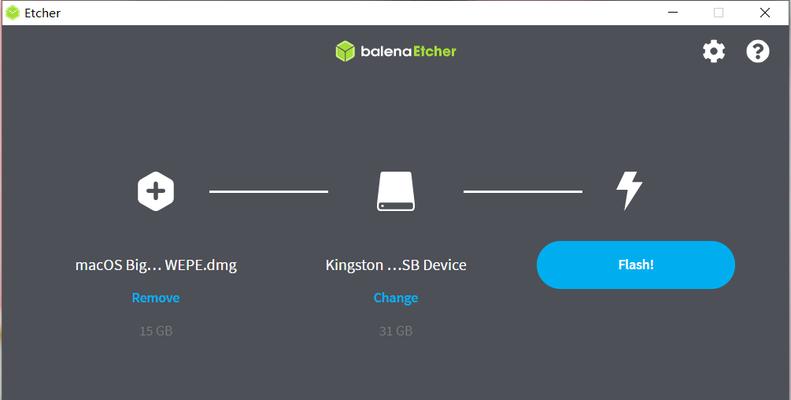The image size is (791, 400).
Task: Click the 15 GB image size text
Action: [x=156, y=331]
